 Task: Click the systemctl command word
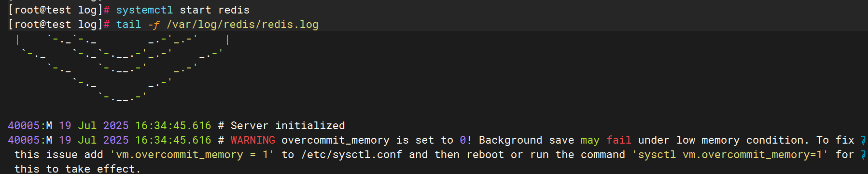click(x=144, y=10)
